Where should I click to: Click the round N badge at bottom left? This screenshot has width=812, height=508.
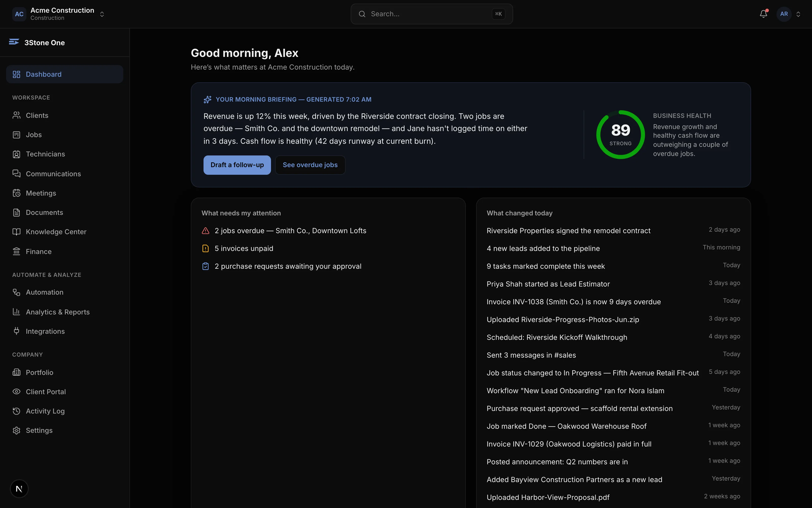click(x=19, y=489)
